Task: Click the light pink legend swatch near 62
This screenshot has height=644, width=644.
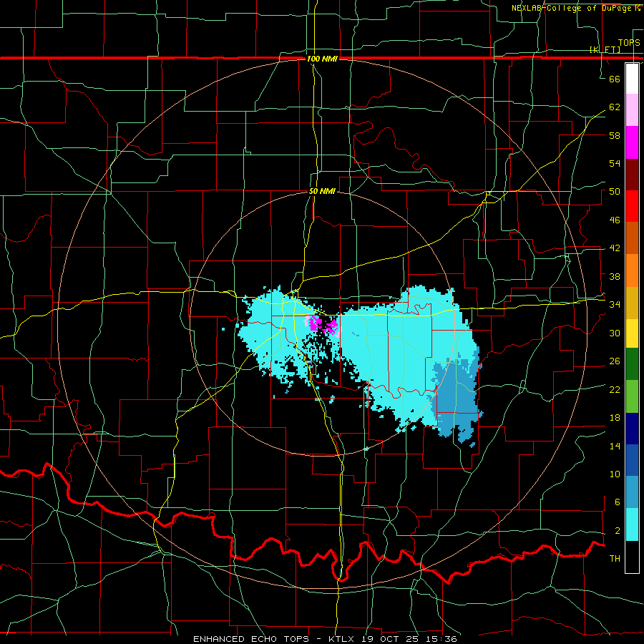Action: click(632, 110)
